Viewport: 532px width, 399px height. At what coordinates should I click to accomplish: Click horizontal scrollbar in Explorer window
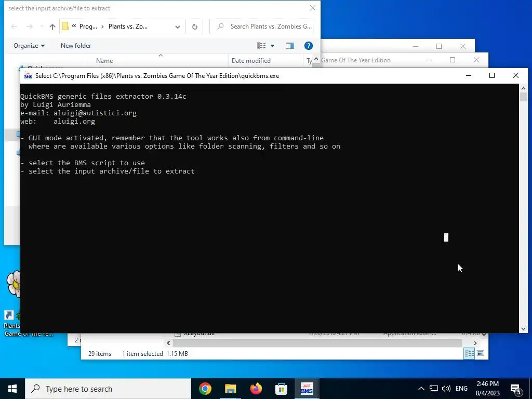click(317, 343)
